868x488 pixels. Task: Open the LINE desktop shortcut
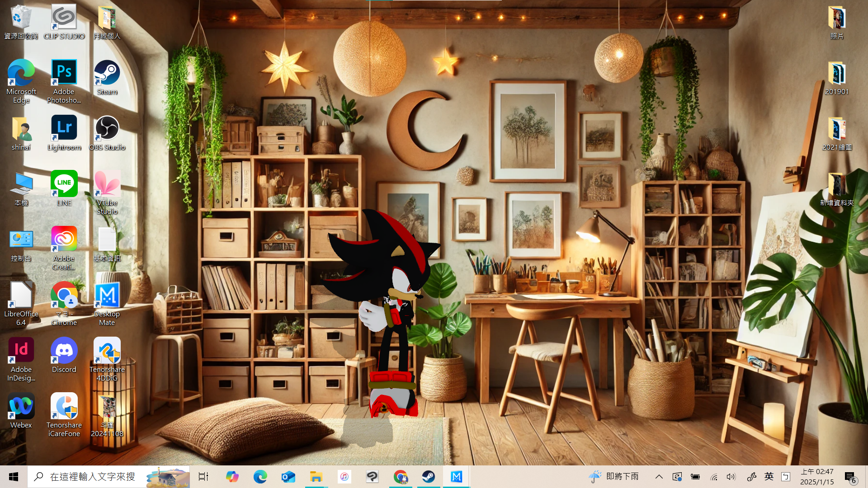click(x=64, y=188)
